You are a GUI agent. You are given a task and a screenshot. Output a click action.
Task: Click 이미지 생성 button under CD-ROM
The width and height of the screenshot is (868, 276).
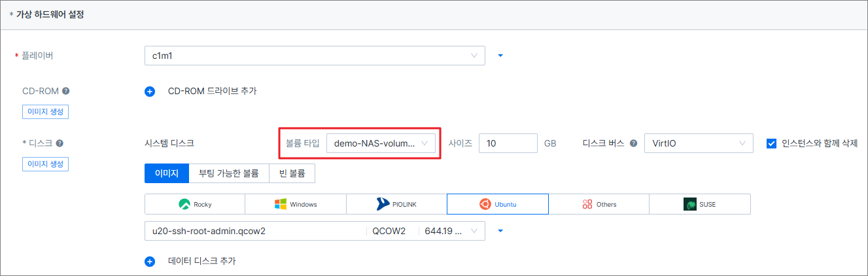pos(45,112)
